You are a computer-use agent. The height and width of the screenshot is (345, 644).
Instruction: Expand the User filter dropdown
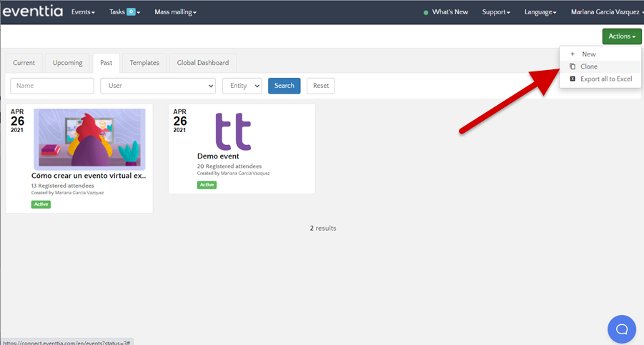[x=157, y=86]
